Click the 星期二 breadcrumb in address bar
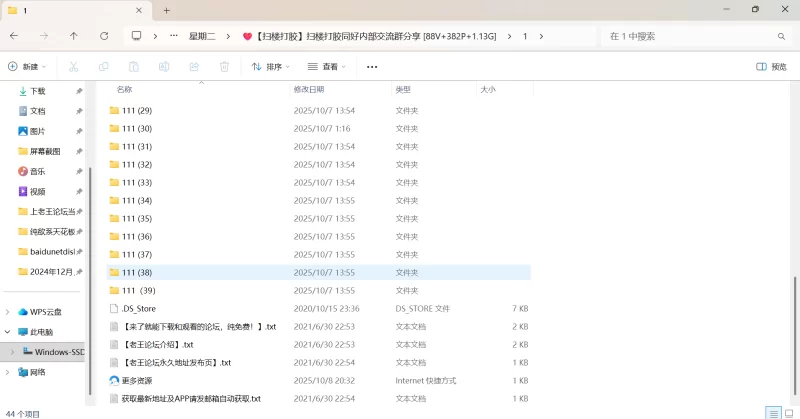Image resolution: width=800 pixels, height=419 pixels. tap(204, 36)
